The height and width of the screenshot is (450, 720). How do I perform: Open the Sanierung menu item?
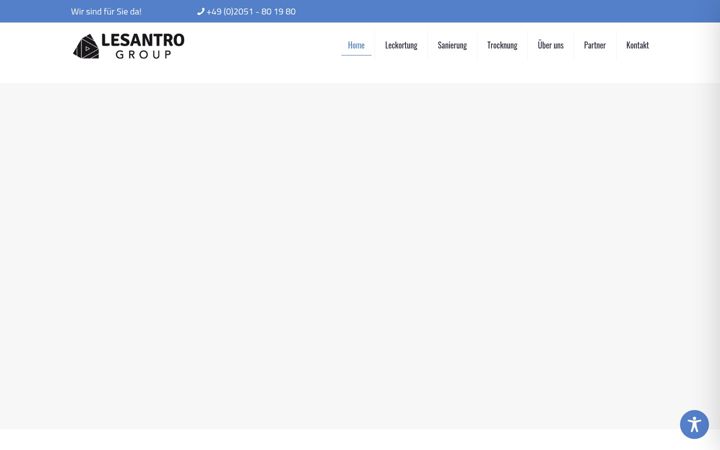coord(452,45)
